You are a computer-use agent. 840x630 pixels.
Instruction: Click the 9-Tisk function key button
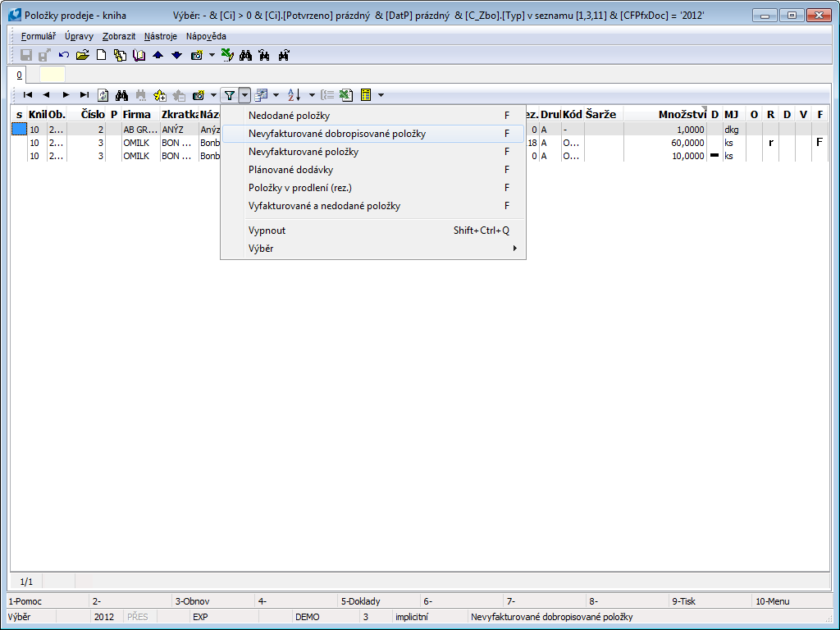click(x=711, y=601)
